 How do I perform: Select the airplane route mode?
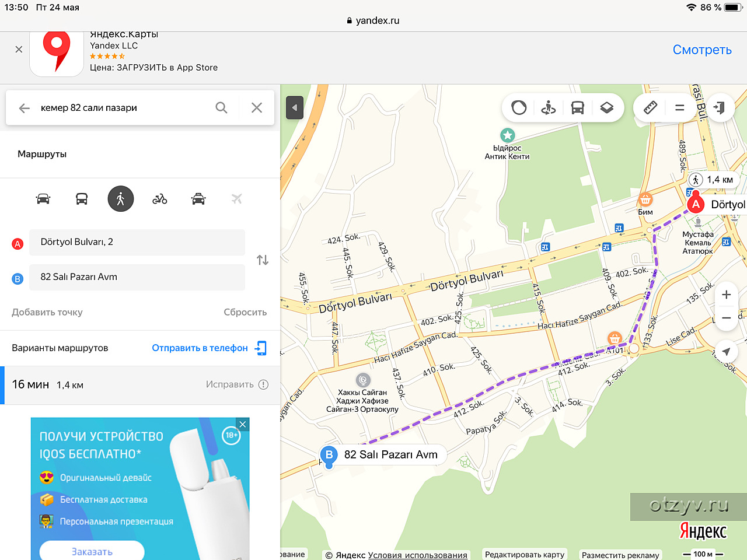(x=236, y=199)
